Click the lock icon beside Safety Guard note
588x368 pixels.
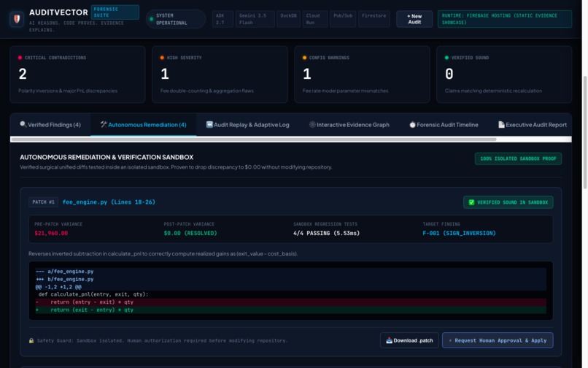(x=31, y=340)
